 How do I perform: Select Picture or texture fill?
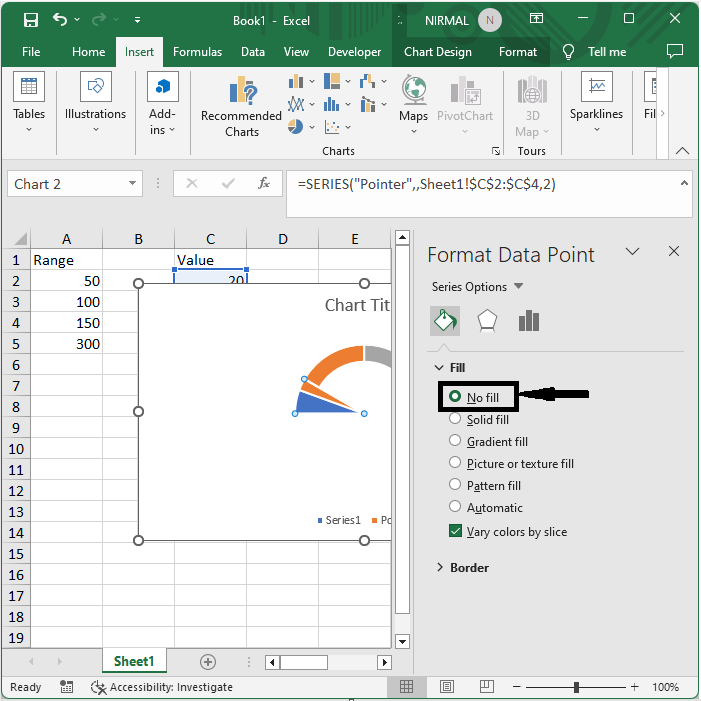(x=512, y=463)
